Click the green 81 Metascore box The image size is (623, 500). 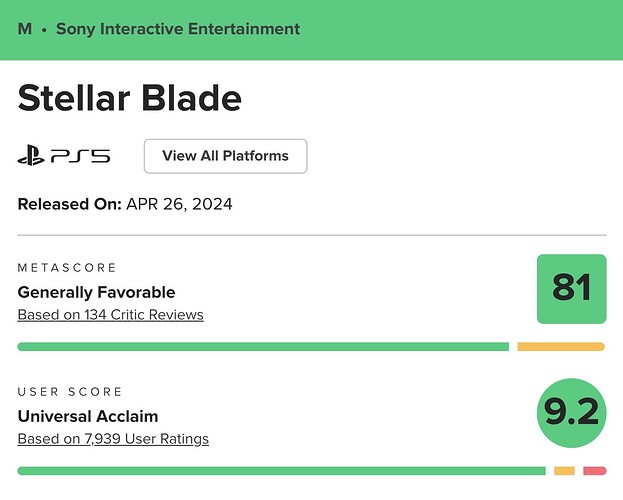click(x=571, y=289)
